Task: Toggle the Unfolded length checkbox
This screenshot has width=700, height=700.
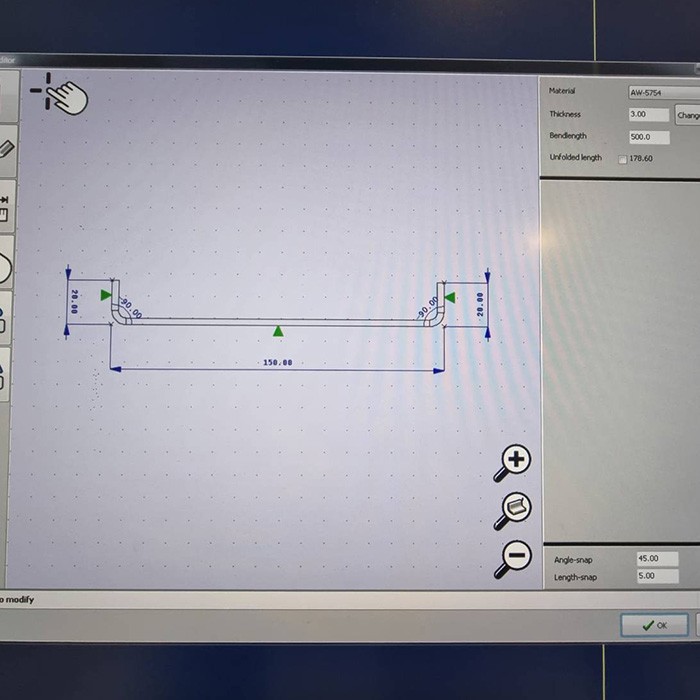Action: pyautogui.click(x=622, y=159)
